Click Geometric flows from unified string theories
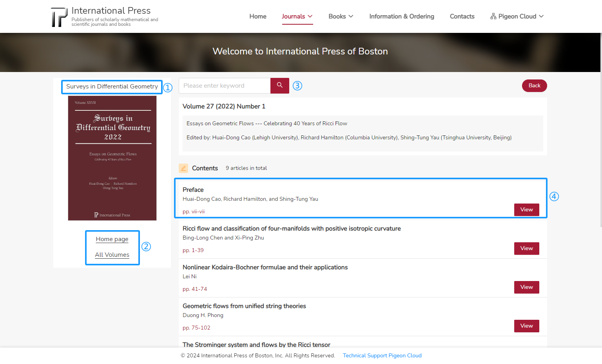 [x=244, y=306]
